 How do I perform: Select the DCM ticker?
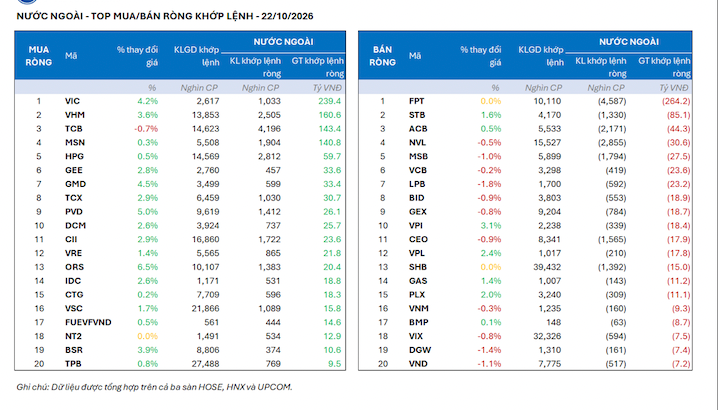pos(75,225)
